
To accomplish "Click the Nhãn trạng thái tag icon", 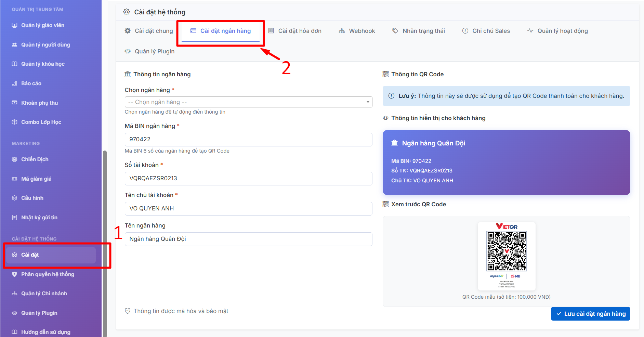I will tap(395, 31).
